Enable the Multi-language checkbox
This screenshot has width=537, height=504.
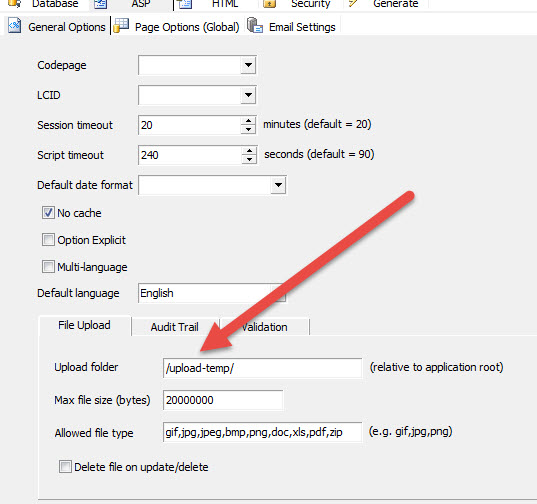tap(48, 266)
